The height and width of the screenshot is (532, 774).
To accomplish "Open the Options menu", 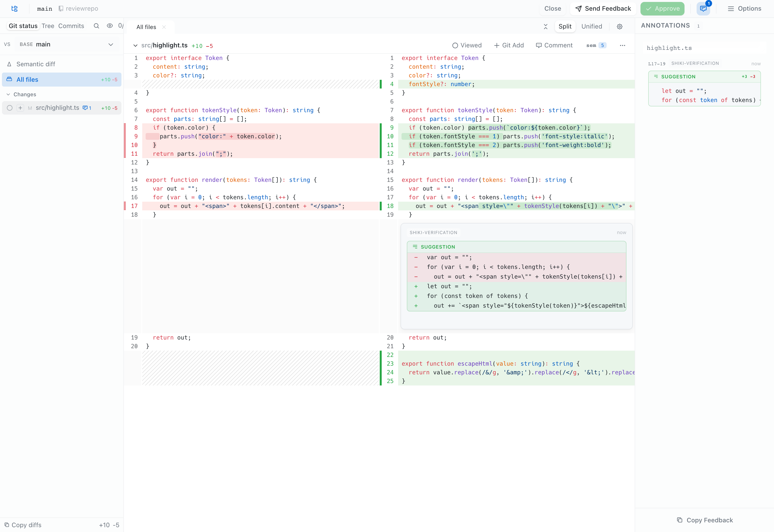I will click(x=744, y=9).
